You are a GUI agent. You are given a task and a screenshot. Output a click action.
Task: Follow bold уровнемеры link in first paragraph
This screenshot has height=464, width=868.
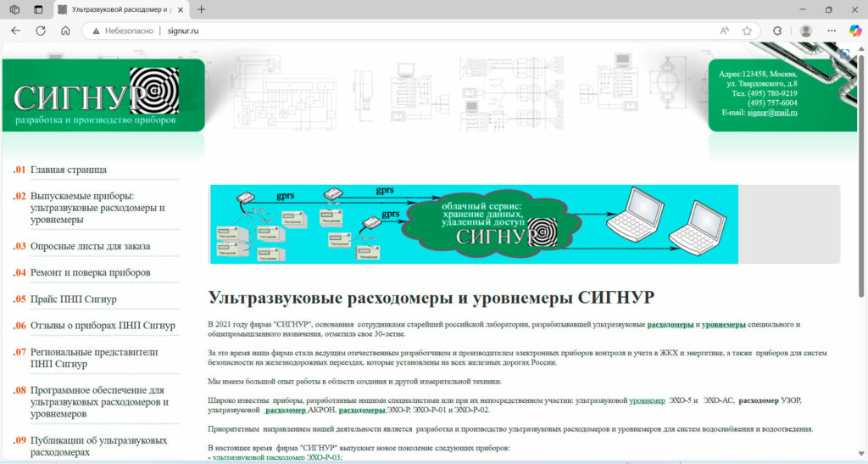pos(724,325)
